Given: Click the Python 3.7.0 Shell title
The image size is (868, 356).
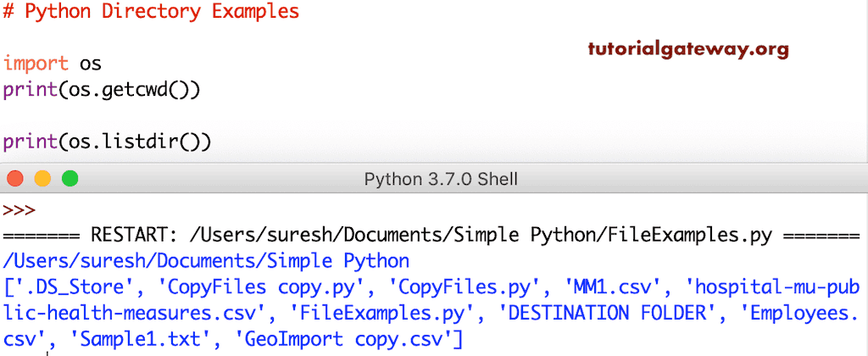Looking at the screenshot, I should point(441,179).
